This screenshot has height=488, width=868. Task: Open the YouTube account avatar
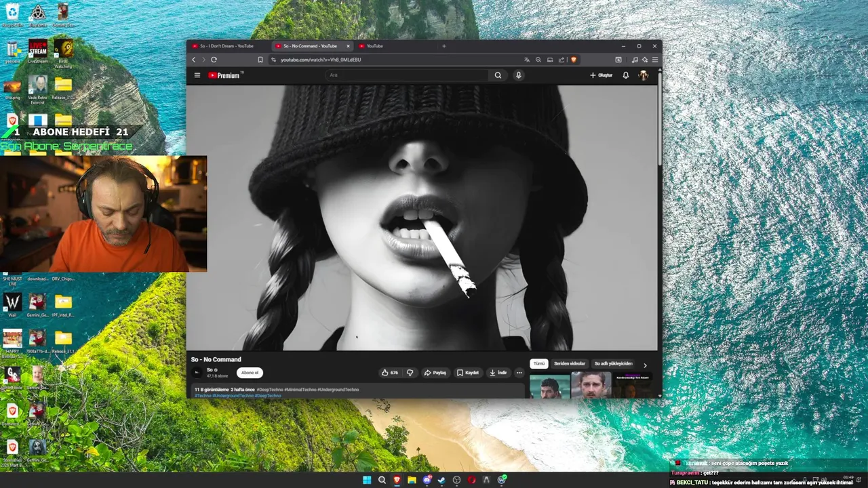click(x=644, y=75)
